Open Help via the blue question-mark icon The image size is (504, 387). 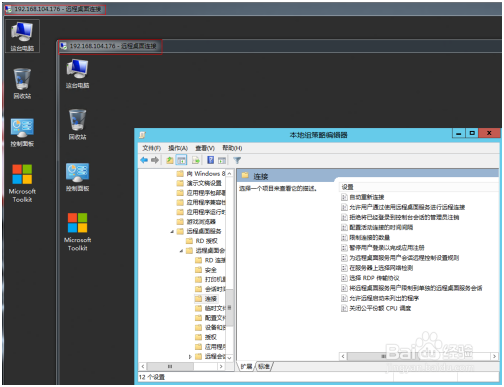click(211, 160)
